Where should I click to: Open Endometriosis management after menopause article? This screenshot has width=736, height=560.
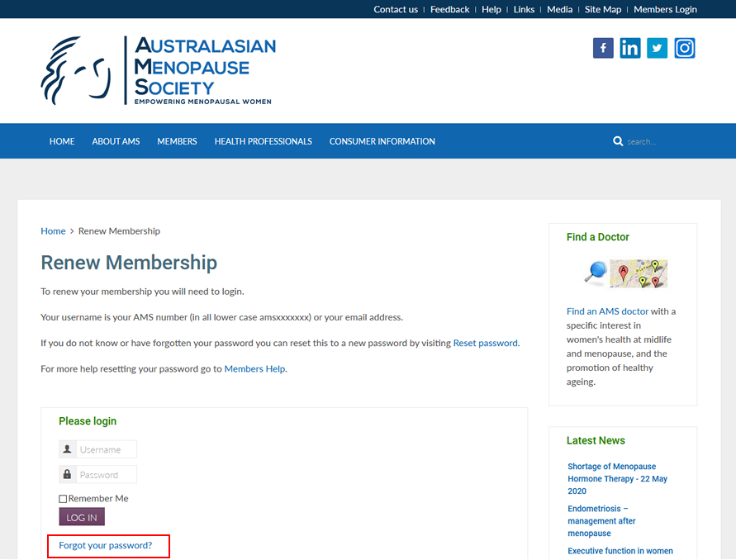click(x=601, y=521)
